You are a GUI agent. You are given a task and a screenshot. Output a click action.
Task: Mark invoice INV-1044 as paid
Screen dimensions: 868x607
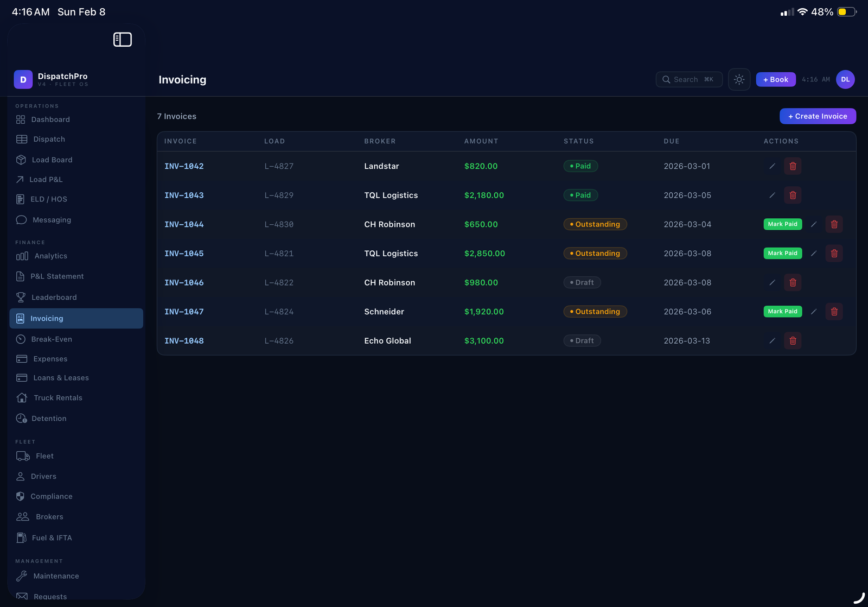coord(782,224)
